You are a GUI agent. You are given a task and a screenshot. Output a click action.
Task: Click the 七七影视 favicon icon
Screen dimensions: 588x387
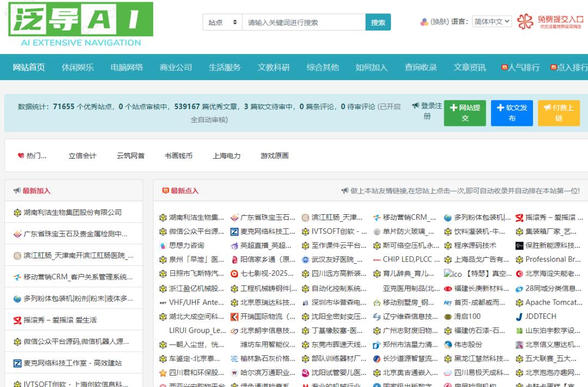tap(234, 274)
